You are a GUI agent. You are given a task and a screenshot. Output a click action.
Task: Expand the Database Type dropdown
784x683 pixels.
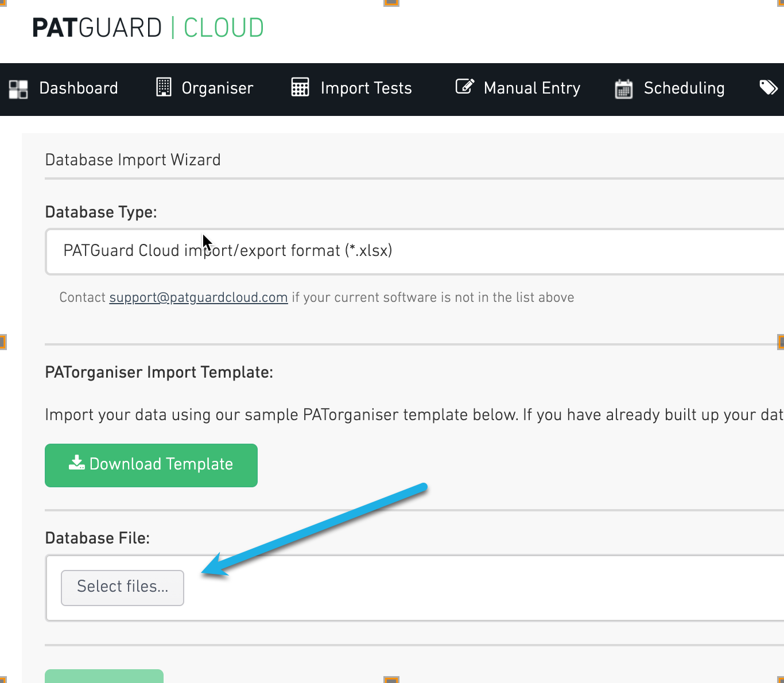(414, 251)
